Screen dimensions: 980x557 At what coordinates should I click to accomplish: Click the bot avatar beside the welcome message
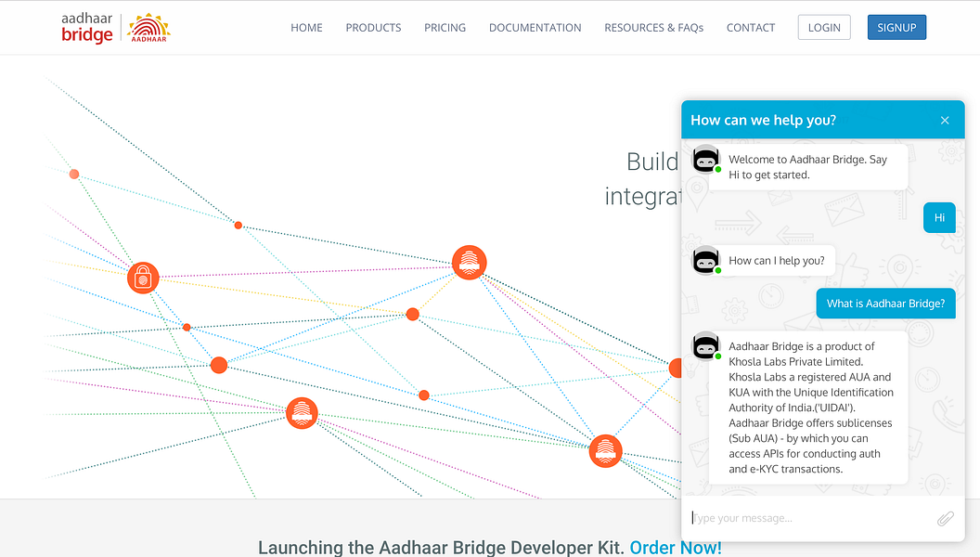click(x=706, y=160)
